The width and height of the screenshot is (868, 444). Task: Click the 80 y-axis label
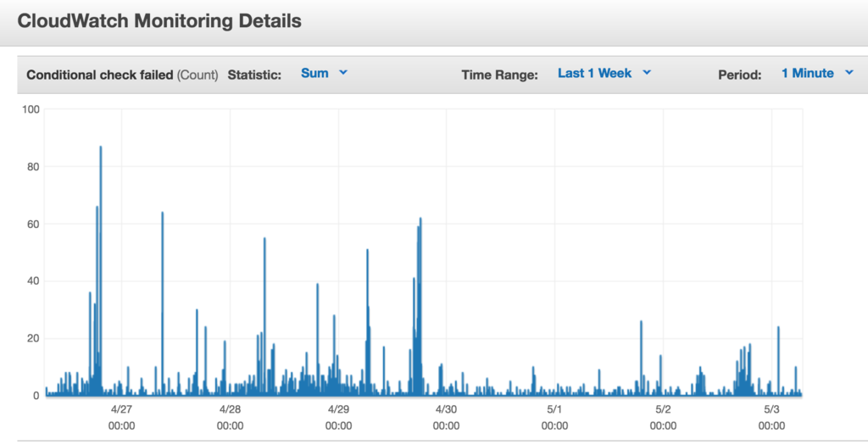(33, 167)
